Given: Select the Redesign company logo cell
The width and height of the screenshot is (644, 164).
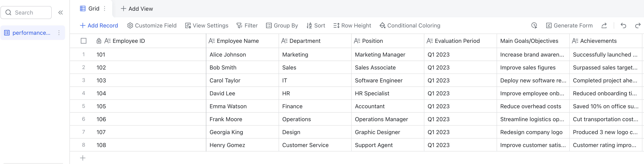Looking at the screenshot, I should (x=533, y=132).
